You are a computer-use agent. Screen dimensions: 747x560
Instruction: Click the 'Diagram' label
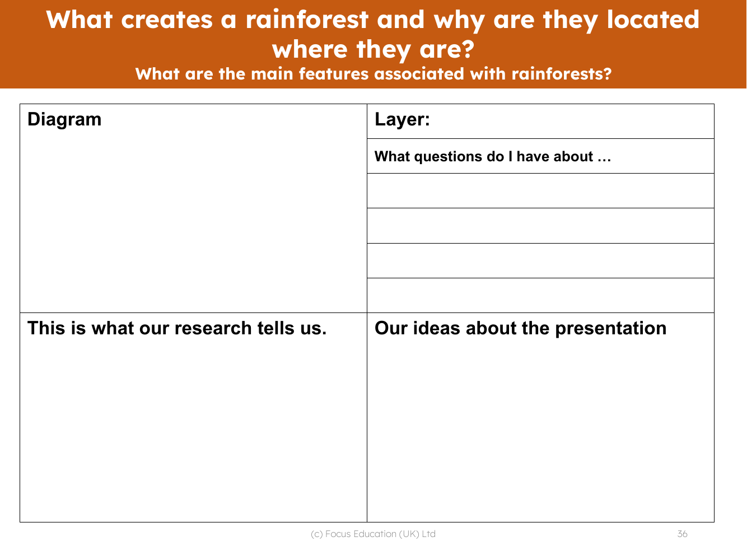64,119
